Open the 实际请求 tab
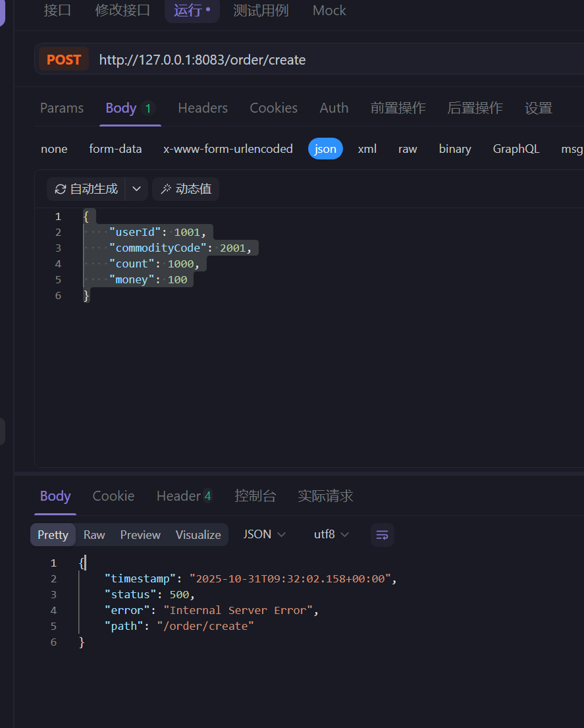The width and height of the screenshot is (584, 728). click(x=325, y=496)
